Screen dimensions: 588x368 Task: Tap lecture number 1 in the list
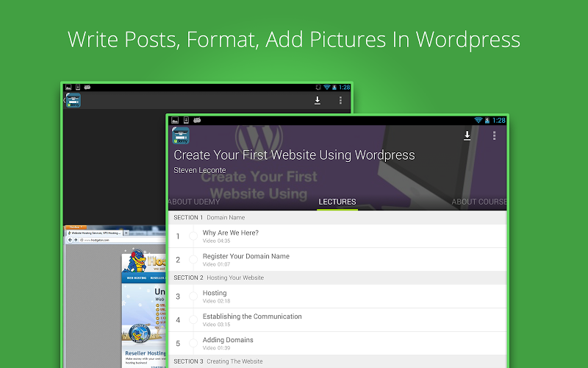[178, 236]
